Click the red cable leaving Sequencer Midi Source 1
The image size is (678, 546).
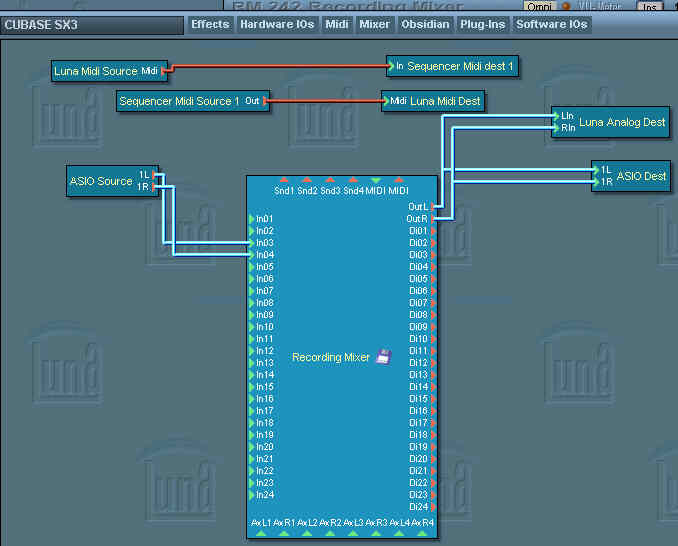tap(324, 101)
